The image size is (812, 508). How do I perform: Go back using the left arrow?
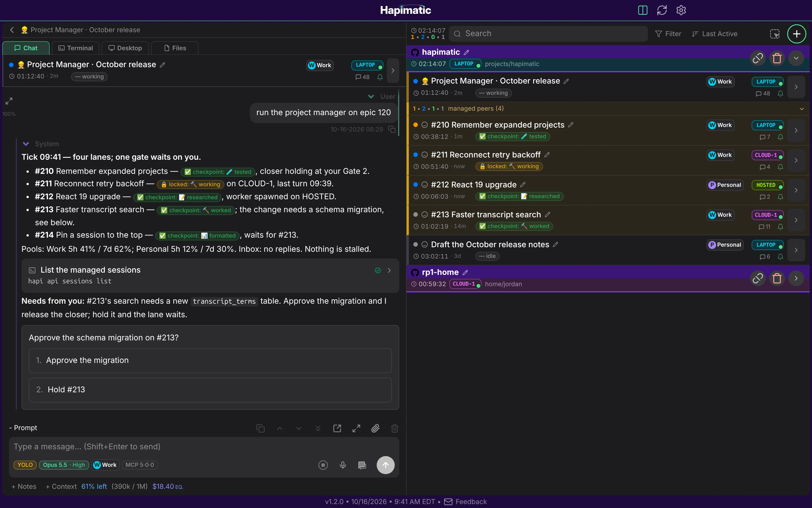click(12, 30)
